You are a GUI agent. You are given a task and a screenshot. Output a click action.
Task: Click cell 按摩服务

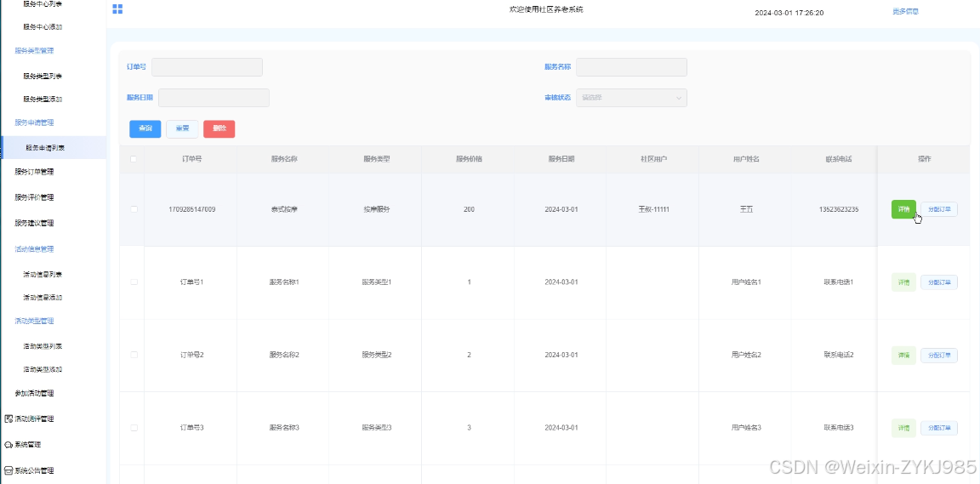click(376, 209)
